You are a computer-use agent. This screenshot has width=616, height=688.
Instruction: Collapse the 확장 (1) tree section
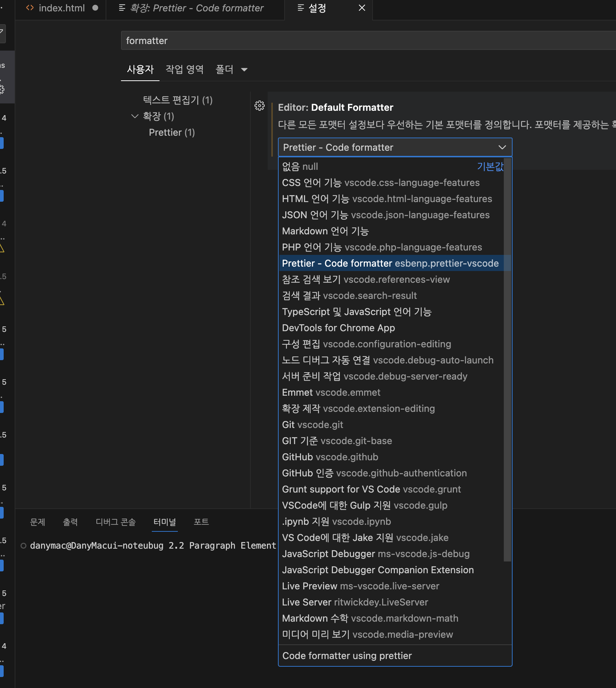(135, 116)
